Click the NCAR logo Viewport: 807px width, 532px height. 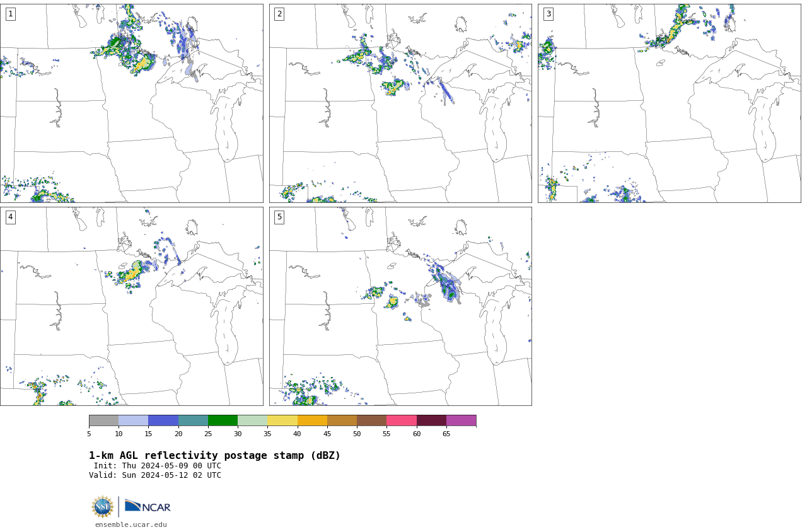pyautogui.click(x=148, y=506)
